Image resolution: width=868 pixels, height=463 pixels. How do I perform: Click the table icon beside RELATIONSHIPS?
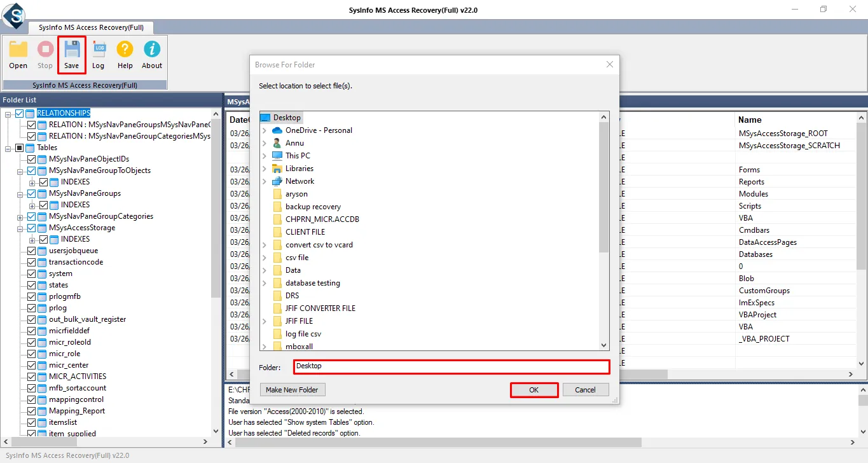(x=31, y=113)
